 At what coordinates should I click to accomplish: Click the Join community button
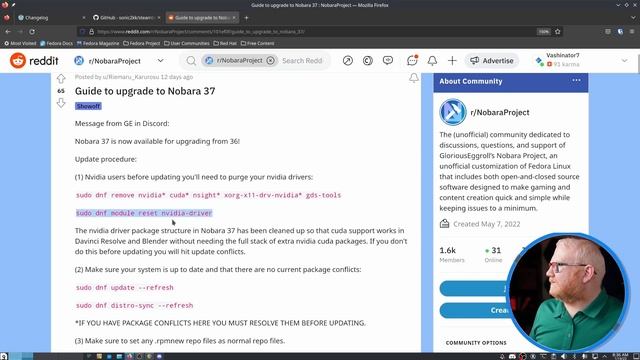474,289
